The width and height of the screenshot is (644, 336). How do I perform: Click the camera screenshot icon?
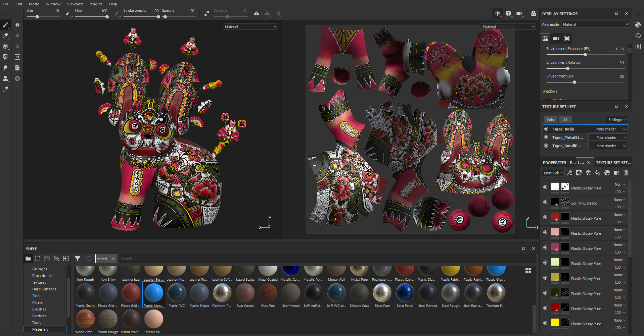(533, 13)
